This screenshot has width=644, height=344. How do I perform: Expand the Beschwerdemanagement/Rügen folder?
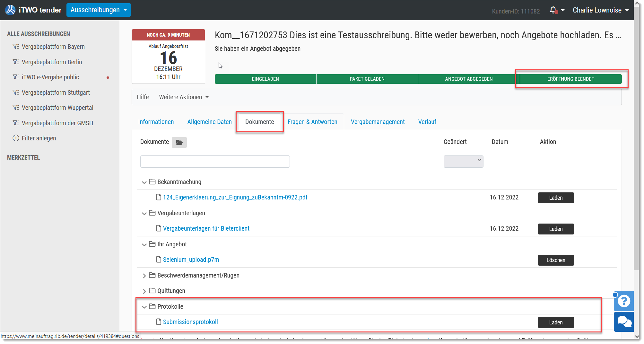click(x=144, y=276)
